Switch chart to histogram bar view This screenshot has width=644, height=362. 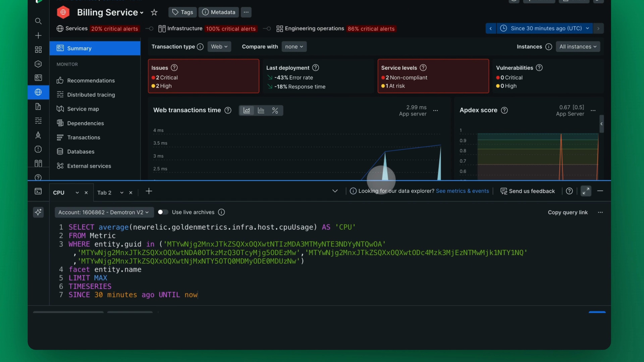point(261,110)
